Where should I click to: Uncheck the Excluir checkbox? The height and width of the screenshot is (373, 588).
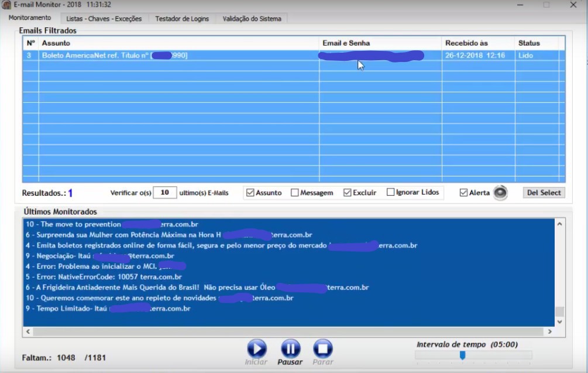pyautogui.click(x=347, y=193)
